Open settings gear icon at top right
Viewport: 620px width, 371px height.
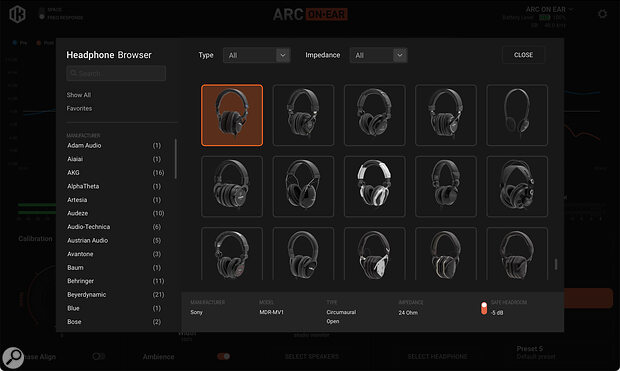tap(602, 14)
